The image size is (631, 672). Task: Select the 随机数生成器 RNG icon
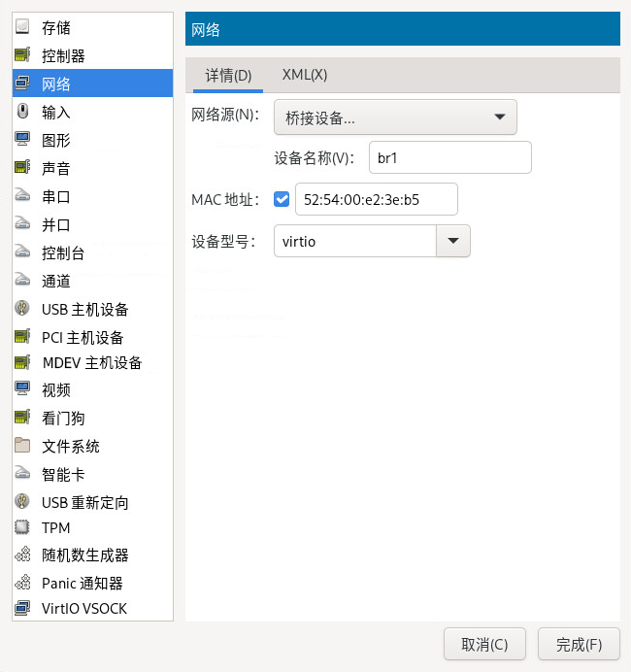tap(23, 555)
